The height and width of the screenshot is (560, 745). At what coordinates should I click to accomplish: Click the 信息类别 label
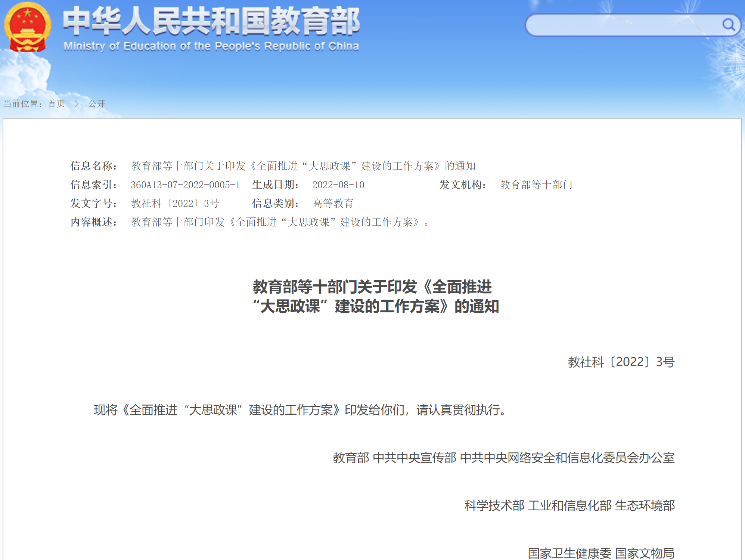point(276,203)
